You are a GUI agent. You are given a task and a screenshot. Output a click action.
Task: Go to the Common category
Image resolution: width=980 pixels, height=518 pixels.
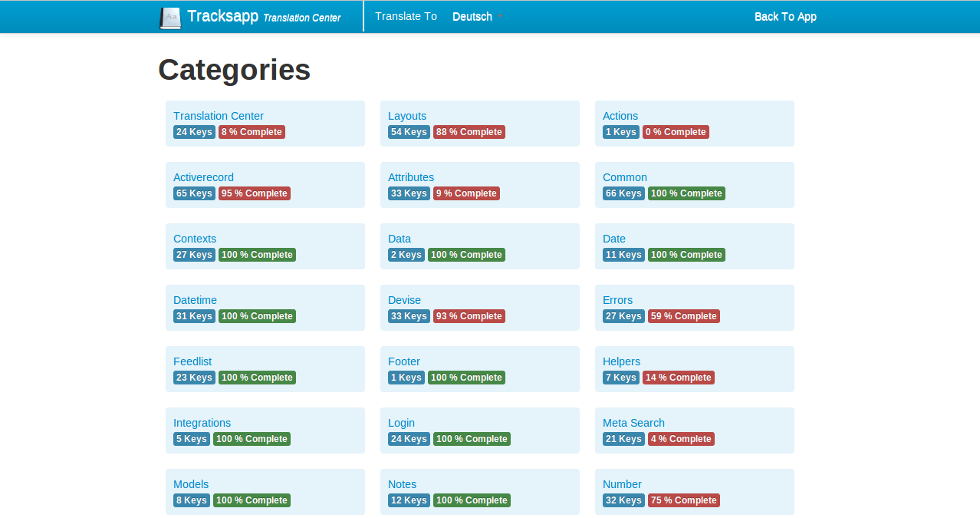click(625, 177)
